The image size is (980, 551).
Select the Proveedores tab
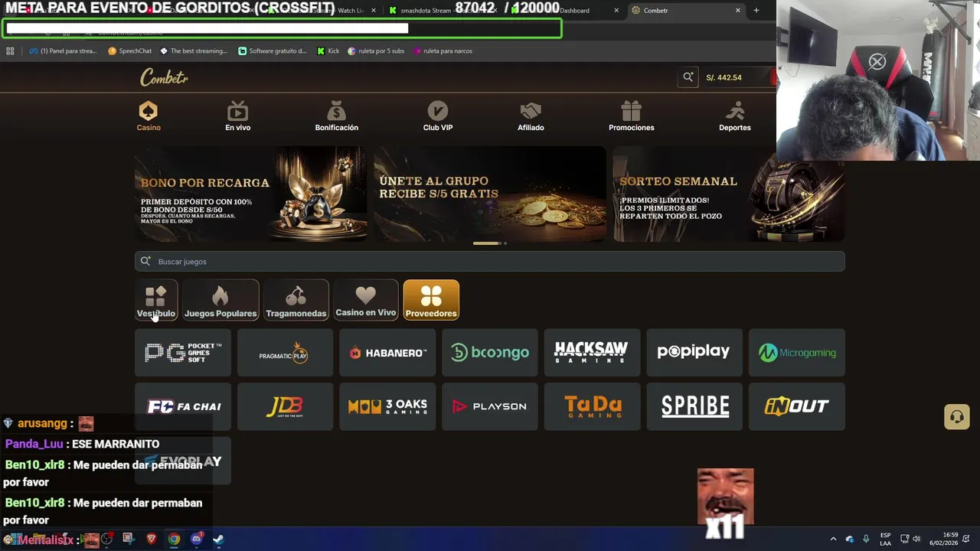[x=431, y=300]
